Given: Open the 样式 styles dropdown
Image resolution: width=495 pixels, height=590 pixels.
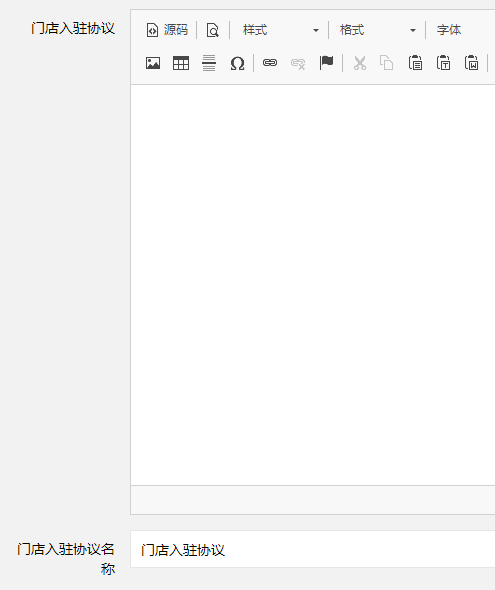Looking at the screenshot, I should point(281,30).
